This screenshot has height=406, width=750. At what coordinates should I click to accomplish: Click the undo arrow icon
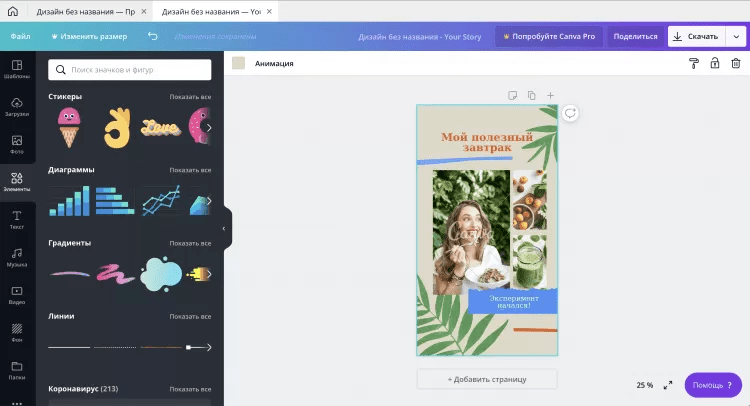coord(153,36)
